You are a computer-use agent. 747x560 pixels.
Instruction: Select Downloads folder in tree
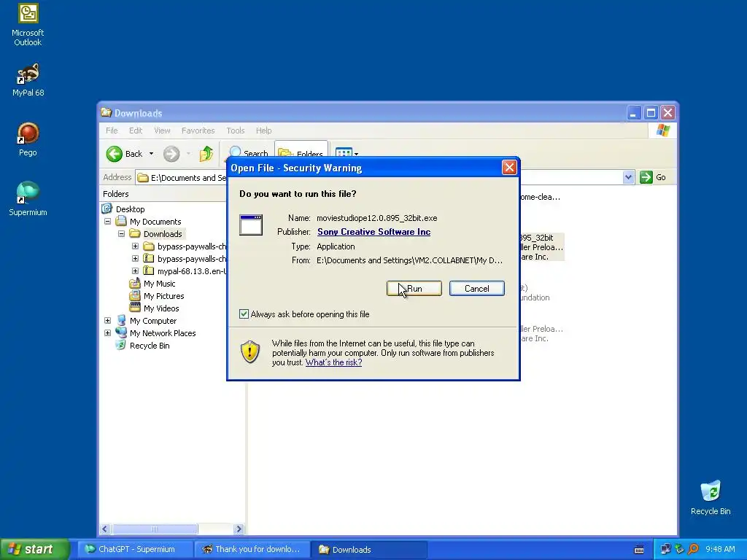click(163, 234)
